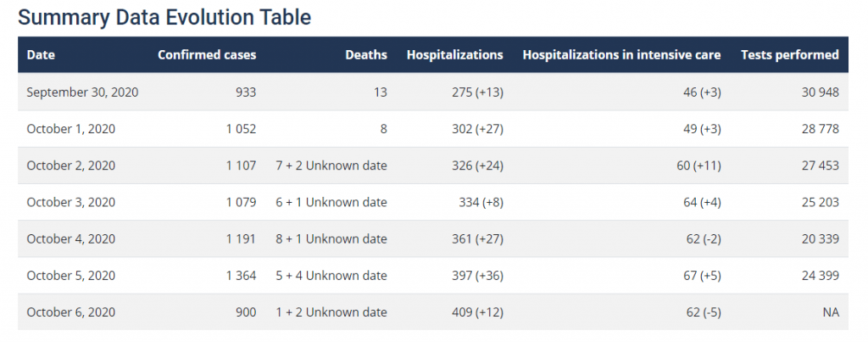Click the Tests performed column header
Image resolution: width=868 pixels, height=342 pixels.
click(x=789, y=55)
